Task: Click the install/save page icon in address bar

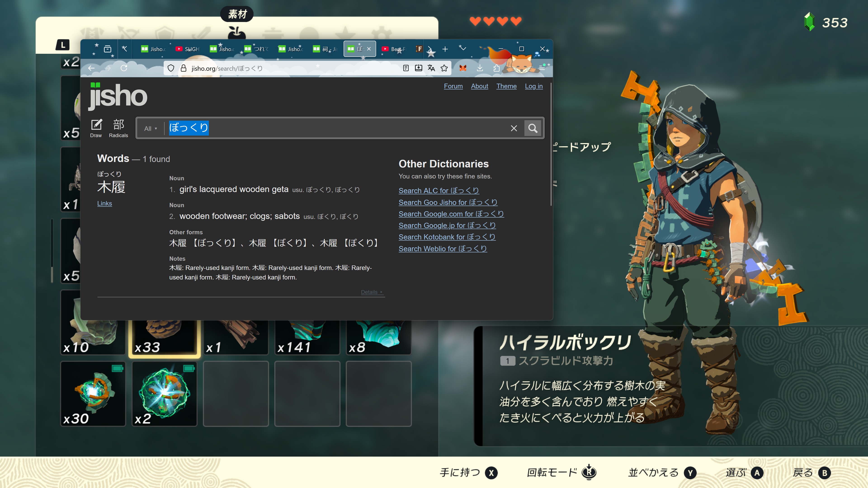Action: pos(418,68)
